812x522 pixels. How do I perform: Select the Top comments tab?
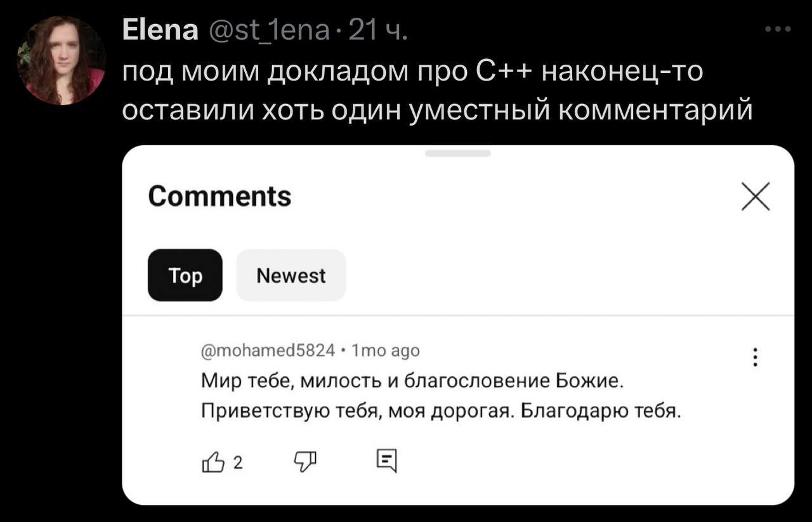(185, 275)
